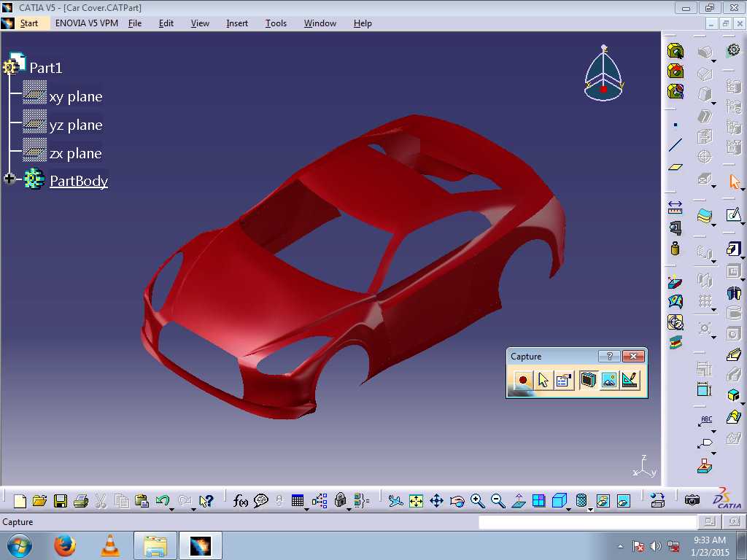Click the Undo arrow icon
The height and width of the screenshot is (560, 747).
click(163, 500)
